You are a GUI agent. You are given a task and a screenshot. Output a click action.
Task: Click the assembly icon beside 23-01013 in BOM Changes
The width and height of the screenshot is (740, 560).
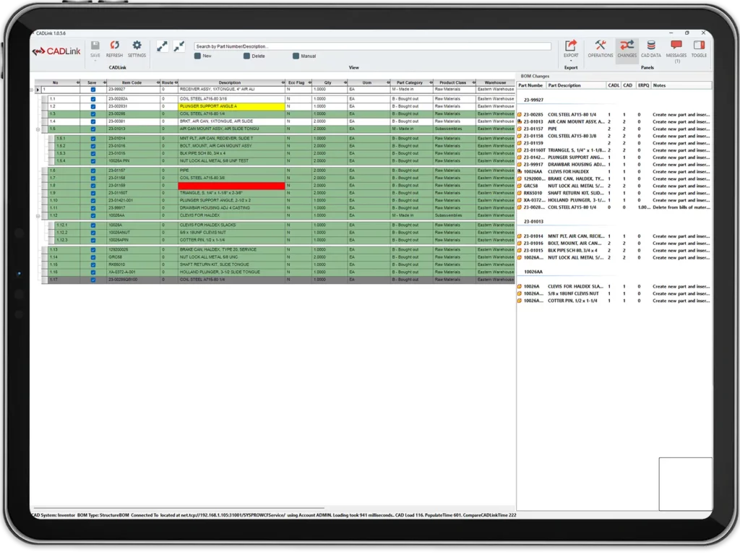pyautogui.click(x=520, y=121)
